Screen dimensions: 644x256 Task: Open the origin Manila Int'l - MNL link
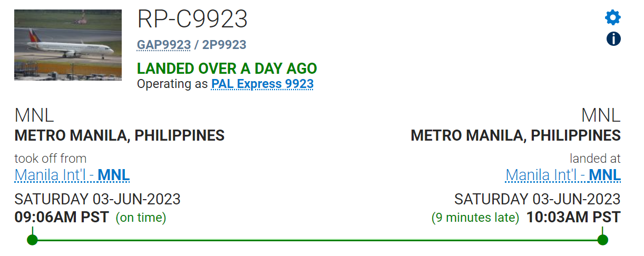[72, 175]
